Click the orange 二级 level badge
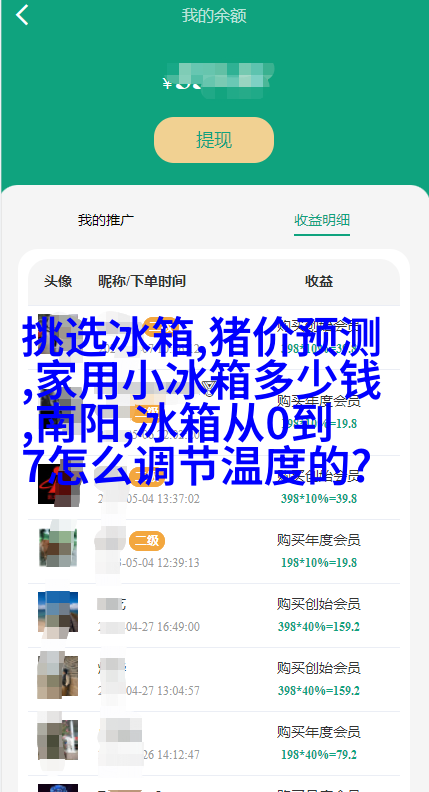The height and width of the screenshot is (792, 429). [x=147, y=541]
